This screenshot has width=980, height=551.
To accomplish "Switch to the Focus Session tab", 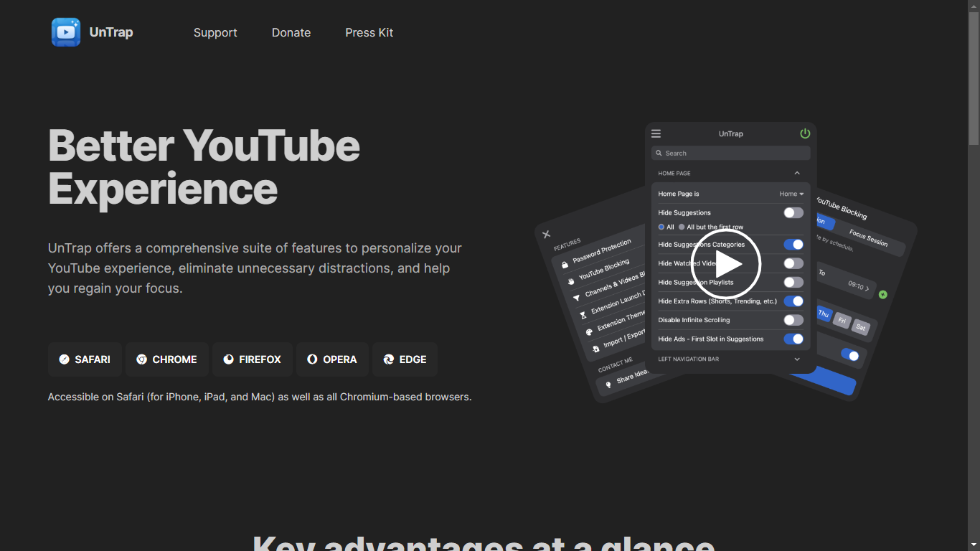I will 868,237.
